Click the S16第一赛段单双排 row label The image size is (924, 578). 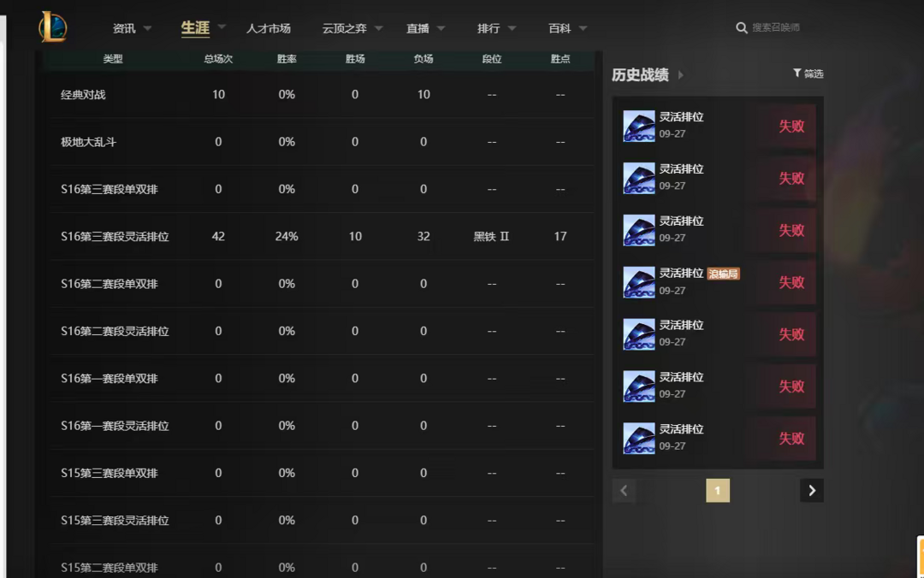pos(110,378)
